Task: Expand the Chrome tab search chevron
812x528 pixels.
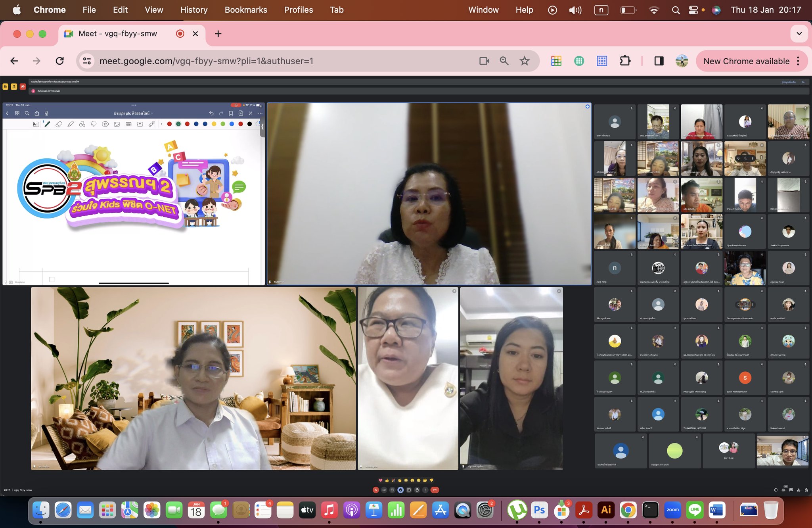Action: point(799,34)
